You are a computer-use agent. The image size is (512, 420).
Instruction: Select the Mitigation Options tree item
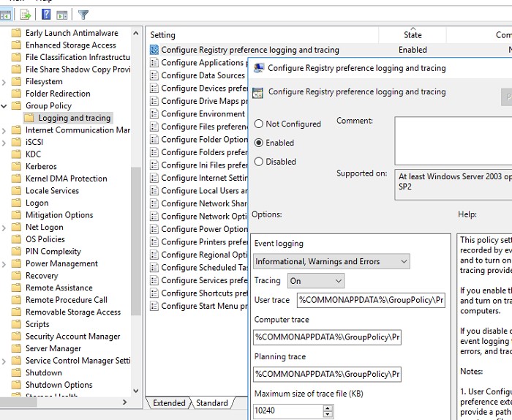59,215
